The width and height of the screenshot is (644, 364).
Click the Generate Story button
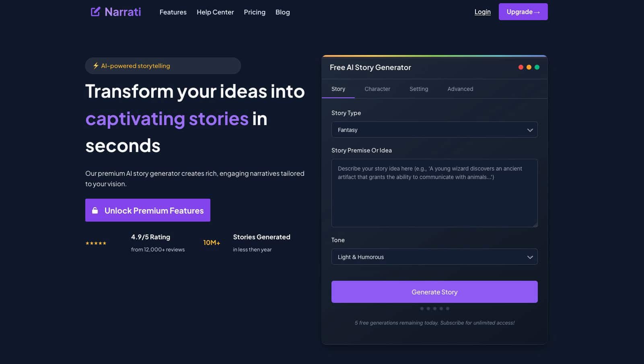click(x=434, y=292)
